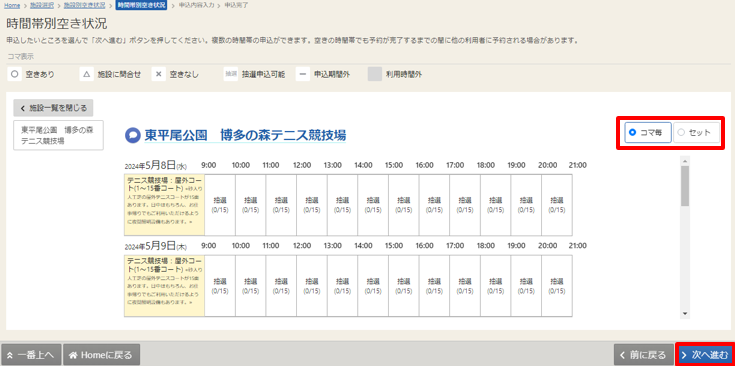Collapse the facility list with 施設一覧を閉じる
This screenshot has width=737, height=366.
pyautogui.click(x=53, y=108)
